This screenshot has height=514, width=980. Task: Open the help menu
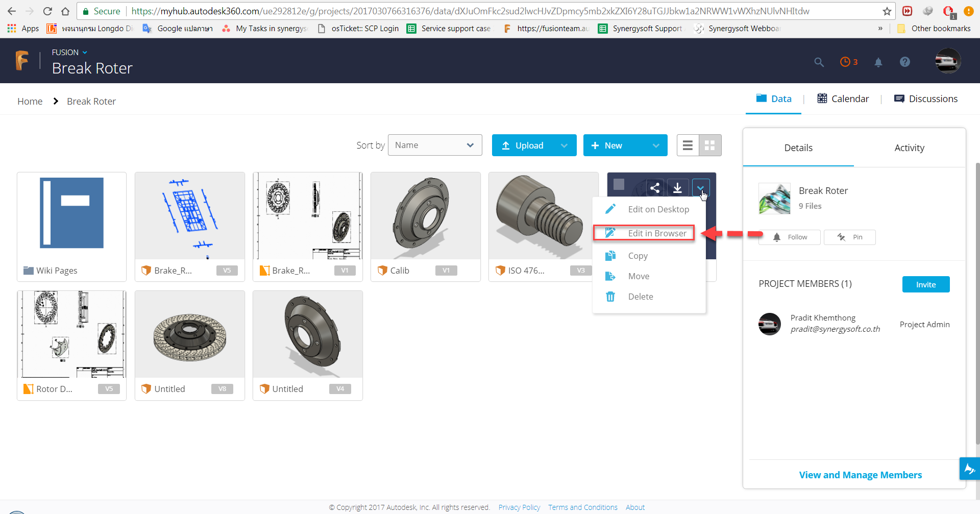point(904,62)
